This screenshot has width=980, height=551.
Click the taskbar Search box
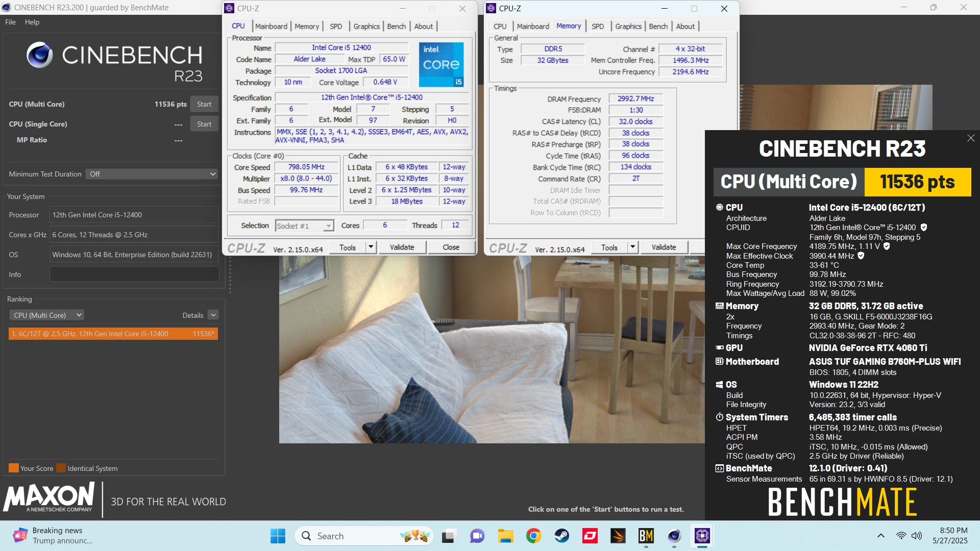tap(364, 536)
